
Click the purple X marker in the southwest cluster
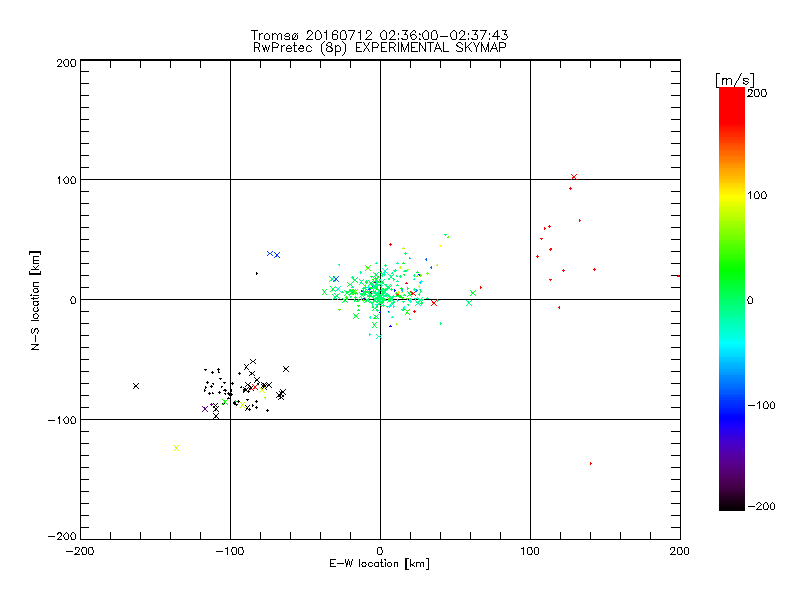(205, 409)
